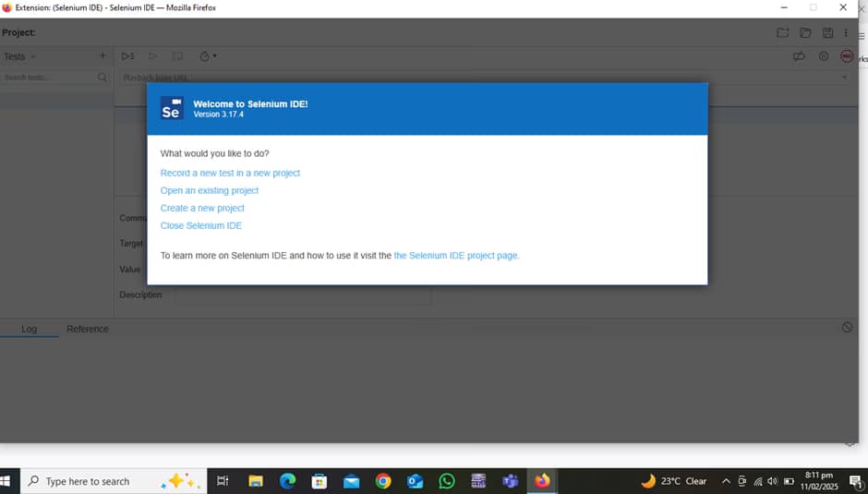This screenshot has width=868, height=494.
Task: Click the Pause on exceptions icon
Action: pyautogui.click(x=824, y=56)
